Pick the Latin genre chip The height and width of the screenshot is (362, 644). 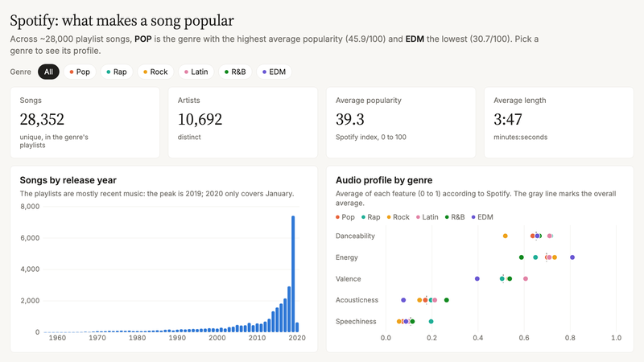[196, 72]
